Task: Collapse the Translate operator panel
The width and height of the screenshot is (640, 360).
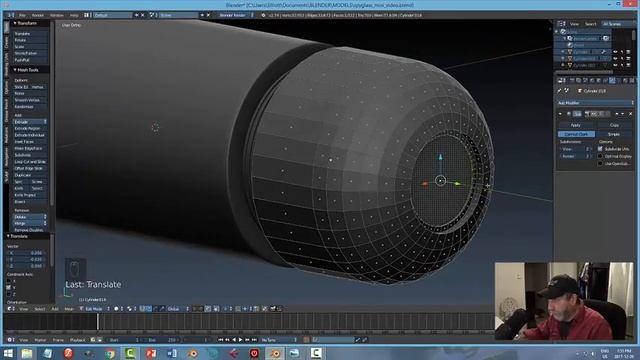Action: [x=8, y=236]
